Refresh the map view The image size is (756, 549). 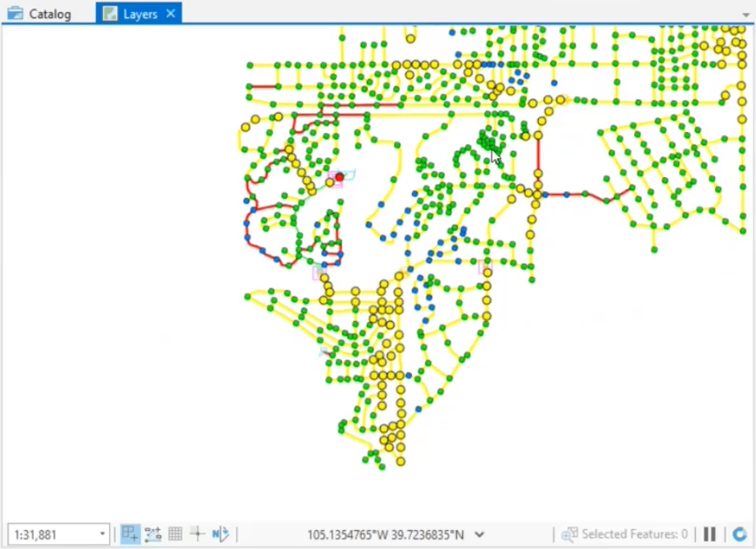point(740,534)
